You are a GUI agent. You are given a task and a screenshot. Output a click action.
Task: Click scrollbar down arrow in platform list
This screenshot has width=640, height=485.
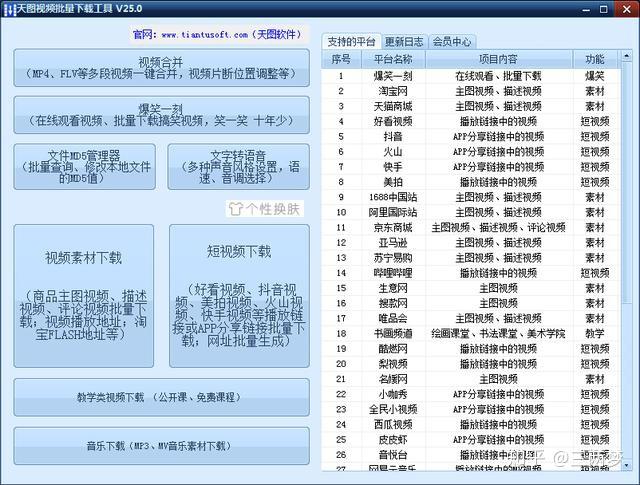627,465
